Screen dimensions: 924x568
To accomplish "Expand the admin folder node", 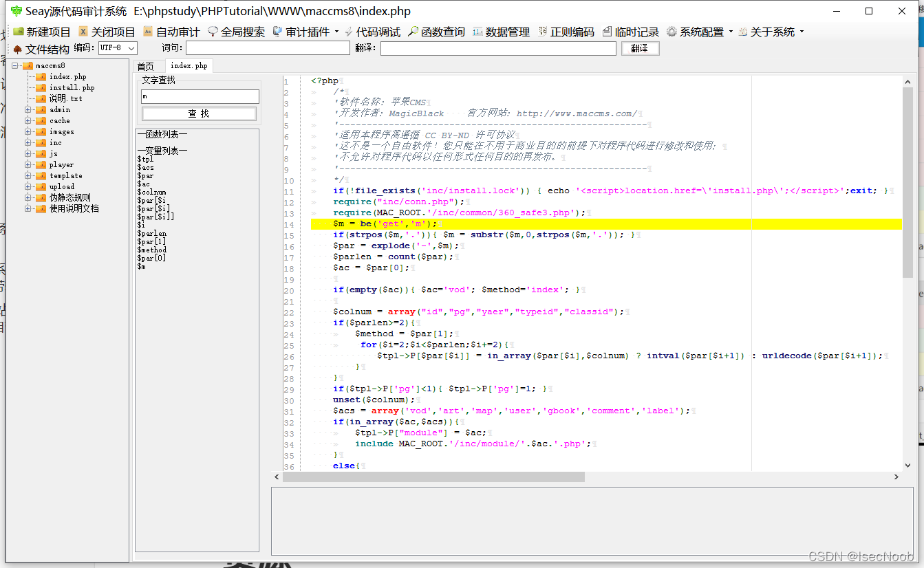I will click(x=28, y=110).
